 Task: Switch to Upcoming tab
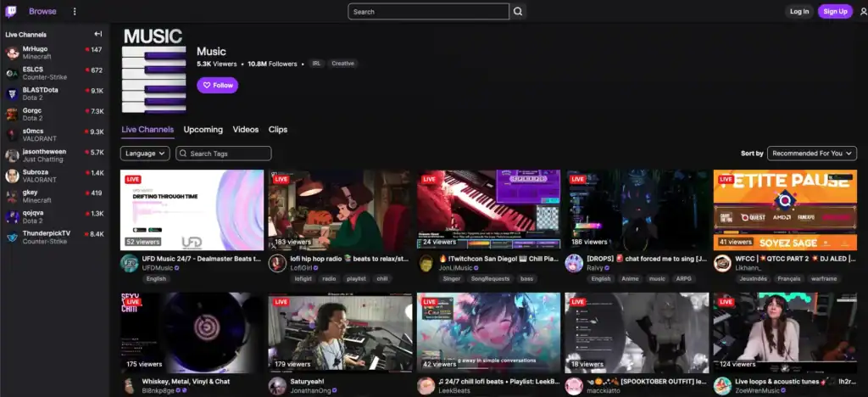pyautogui.click(x=203, y=130)
